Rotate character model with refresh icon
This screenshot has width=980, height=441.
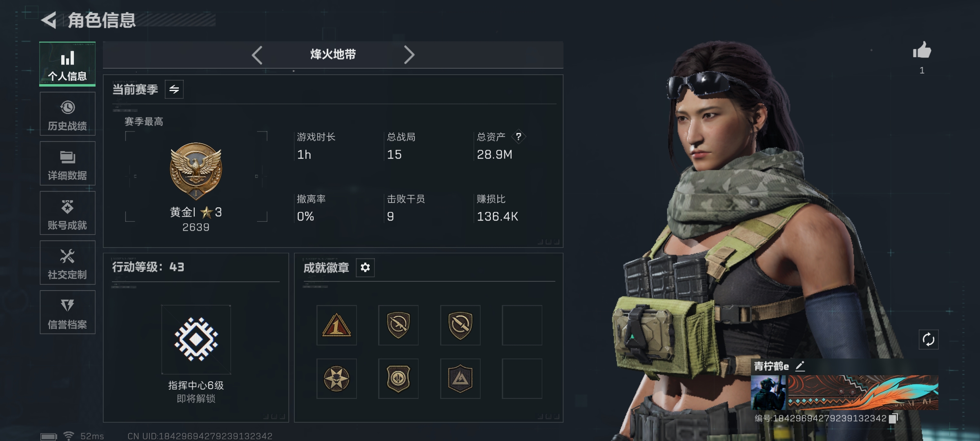(929, 339)
